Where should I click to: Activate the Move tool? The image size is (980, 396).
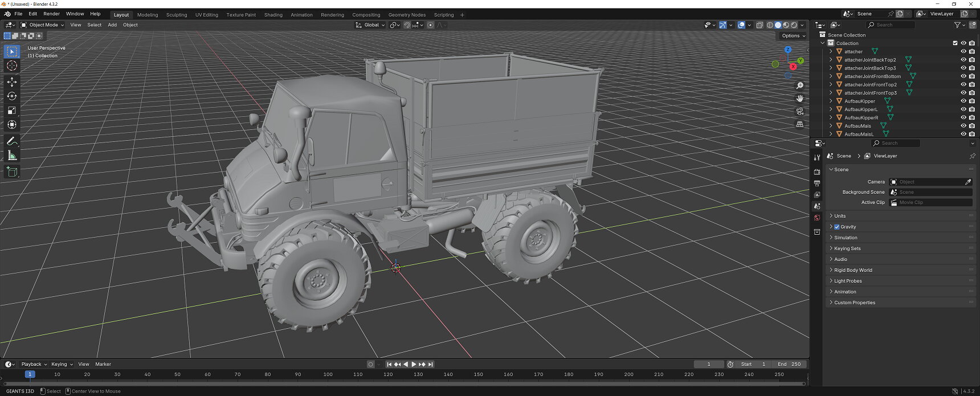12,82
